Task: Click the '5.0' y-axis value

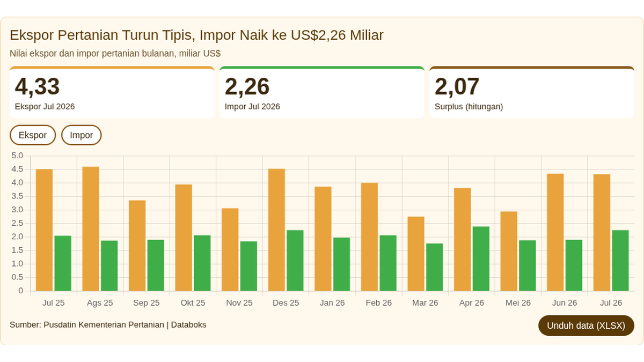Action: click(17, 156)
